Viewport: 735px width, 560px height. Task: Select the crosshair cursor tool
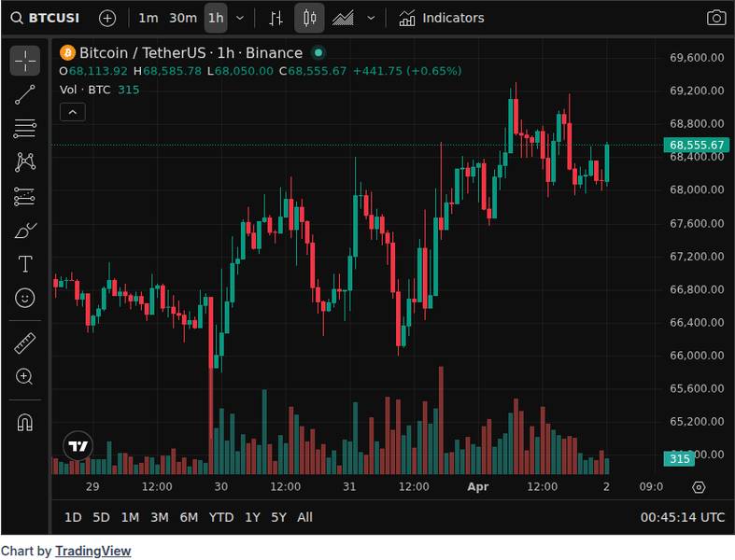point(25,61)
